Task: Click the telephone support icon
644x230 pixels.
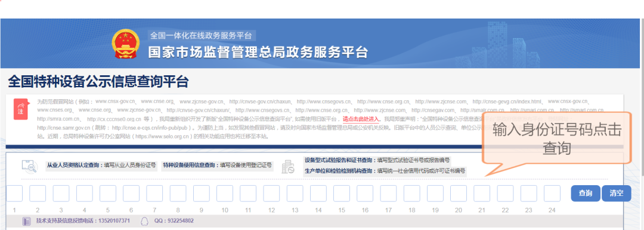Action: 26,221
